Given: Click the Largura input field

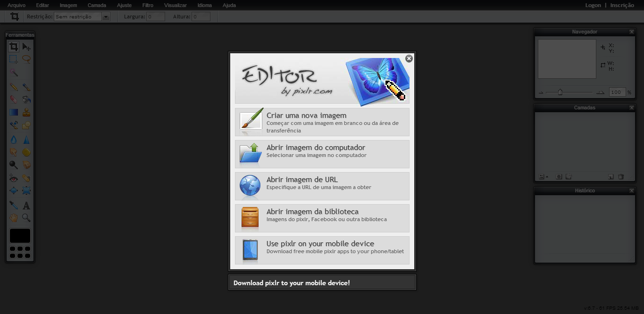Looking at the screenshot, I should (156, 17).
